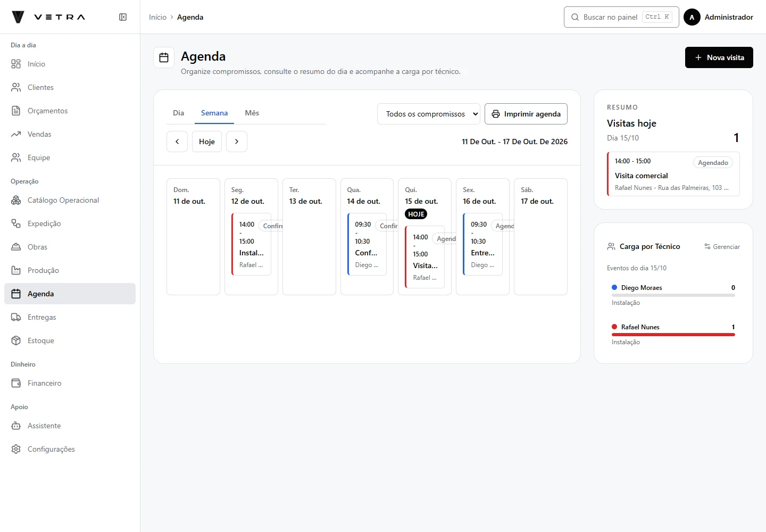Select the Ter. 13 de out. day column

coord(309,237)
